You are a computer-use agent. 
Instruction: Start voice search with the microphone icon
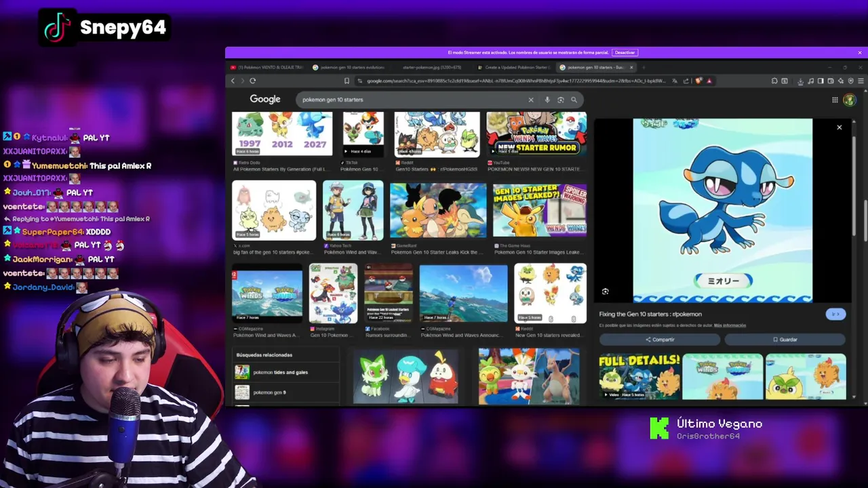click(x=547, y=100)
